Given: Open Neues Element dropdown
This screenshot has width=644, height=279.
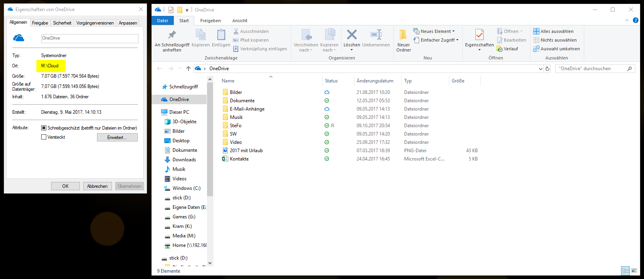Looking at the screenshot, I should tap(434, 31).
